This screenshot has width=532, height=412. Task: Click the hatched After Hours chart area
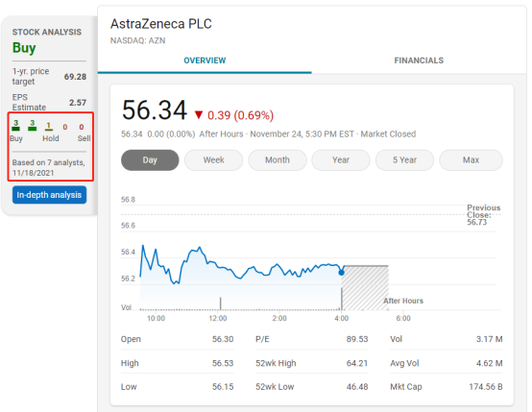tap(365, 288)
